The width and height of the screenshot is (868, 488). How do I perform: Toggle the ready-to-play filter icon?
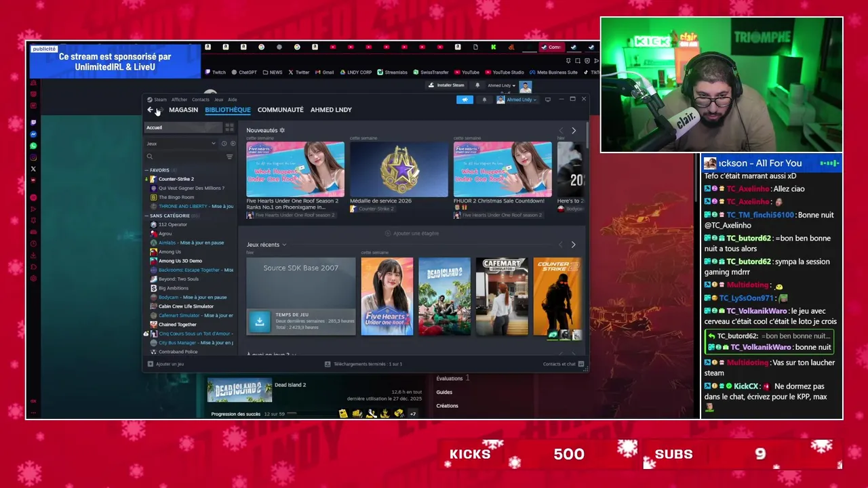click(x=233, y=144)
